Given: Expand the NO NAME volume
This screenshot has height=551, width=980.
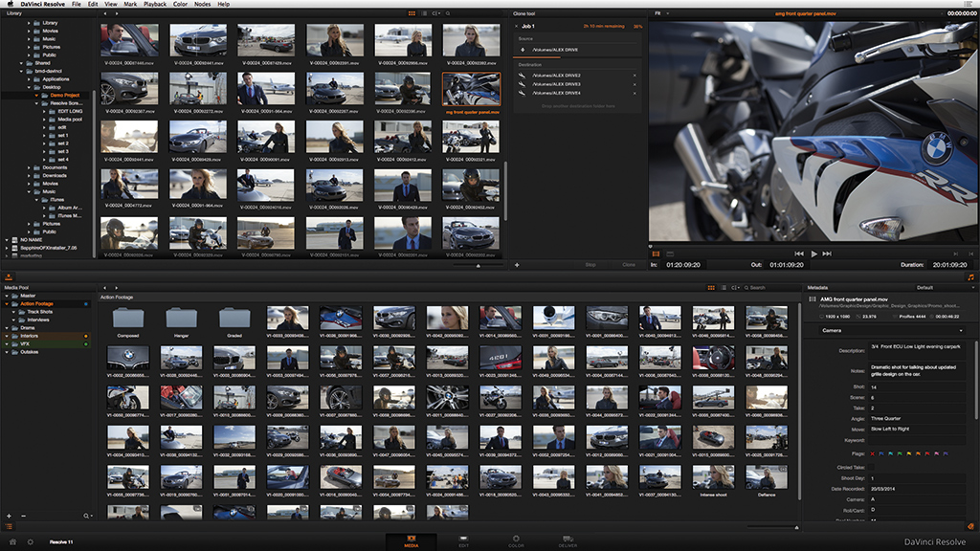Looking at the screenshot, I should coord(7,240).
